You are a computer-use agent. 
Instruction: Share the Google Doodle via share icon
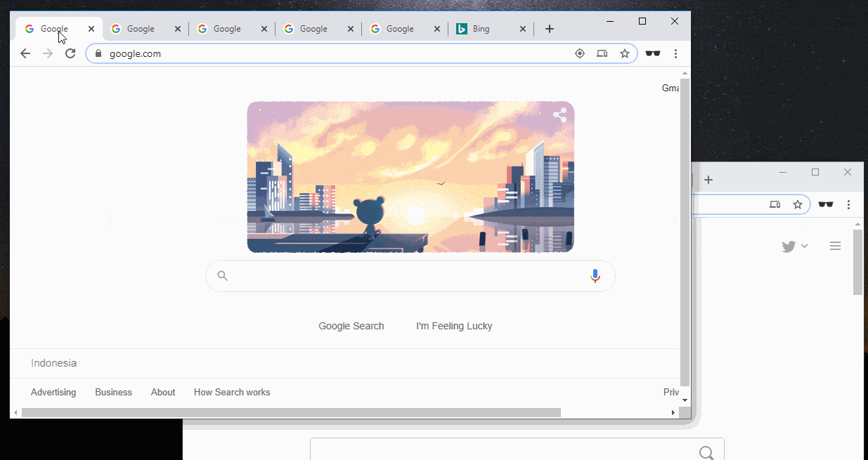point(559,116)
